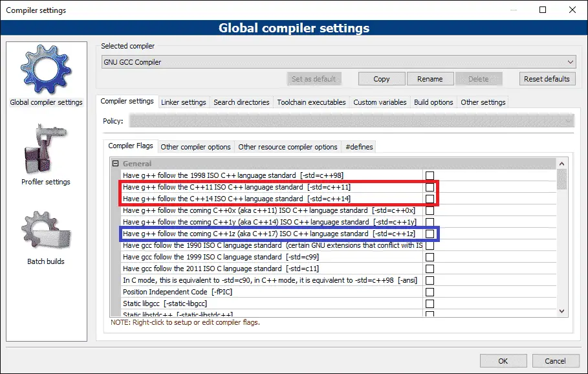Close the Compiler settings window
Viewport: 588px width, 374px height.
tap(571, 10)
